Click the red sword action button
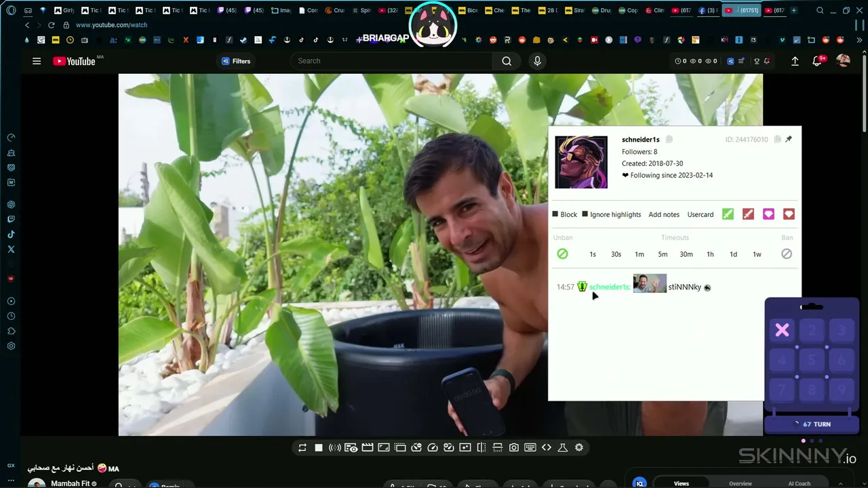868x488 pixels. point(748,214)
